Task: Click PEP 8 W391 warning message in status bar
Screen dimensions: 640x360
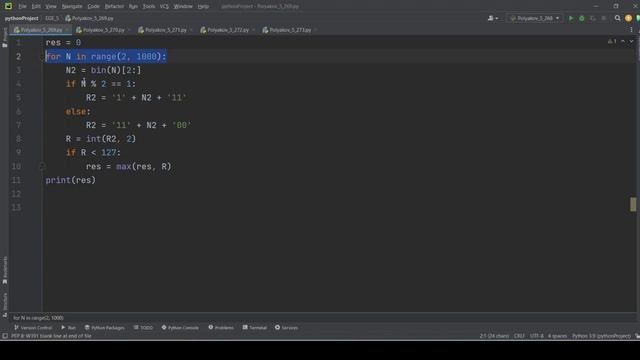Action: click(51, 336)
